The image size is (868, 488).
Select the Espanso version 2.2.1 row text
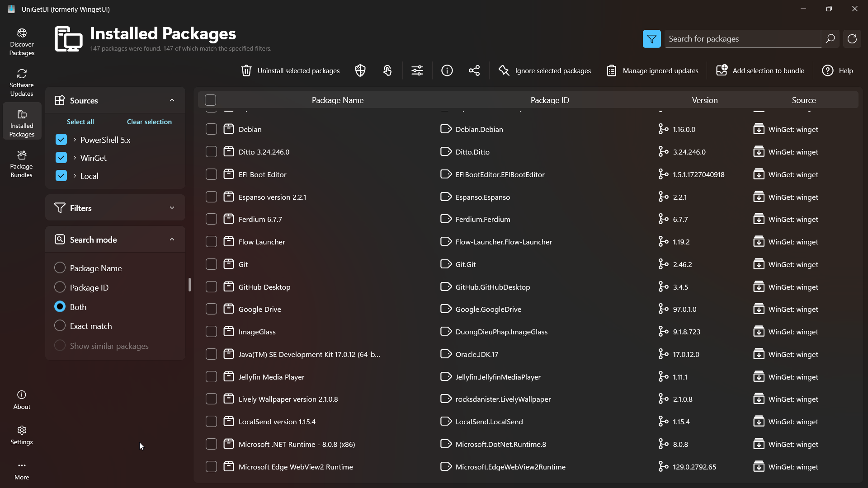click(272, 197)
